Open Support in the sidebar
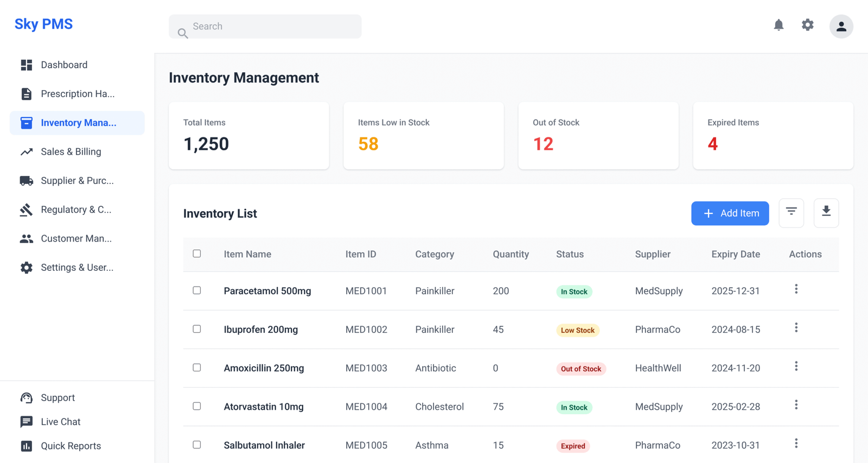 tap(58, 397)
